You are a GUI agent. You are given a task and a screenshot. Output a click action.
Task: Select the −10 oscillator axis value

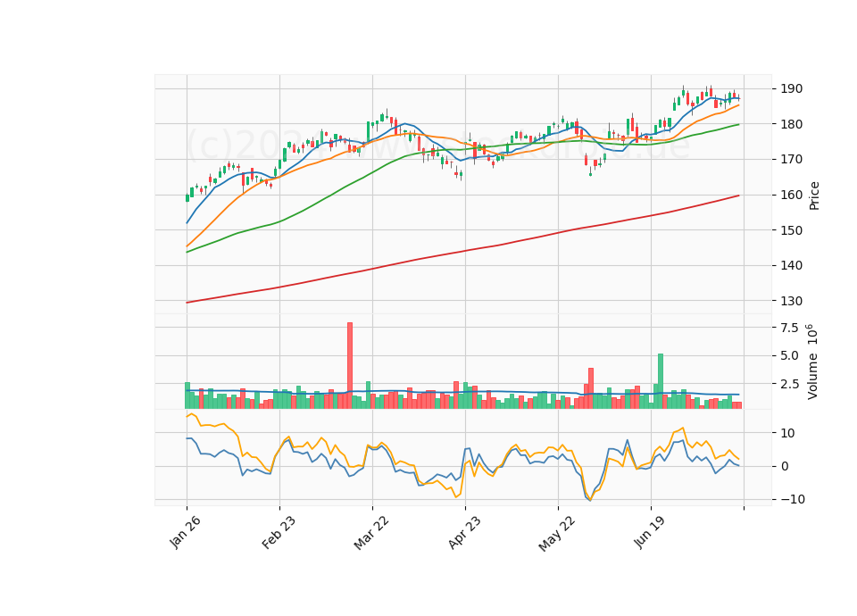793,499
